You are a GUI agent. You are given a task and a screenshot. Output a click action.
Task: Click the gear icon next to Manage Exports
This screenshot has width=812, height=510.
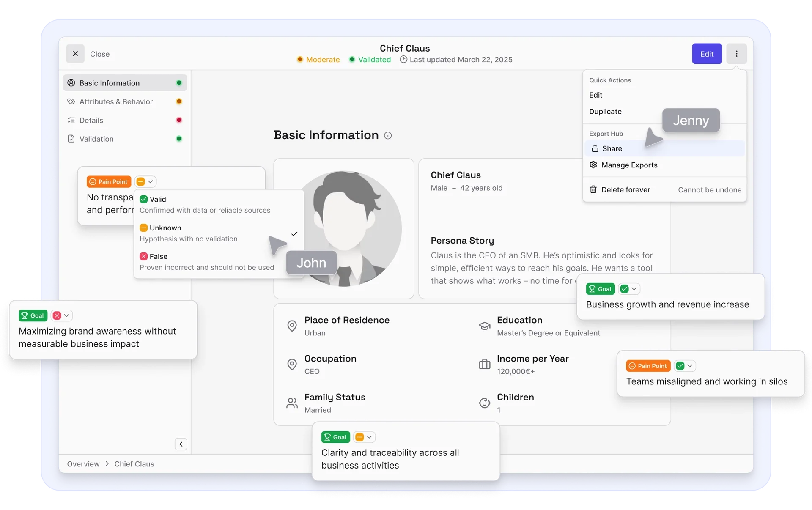click(x=593, y=165)
